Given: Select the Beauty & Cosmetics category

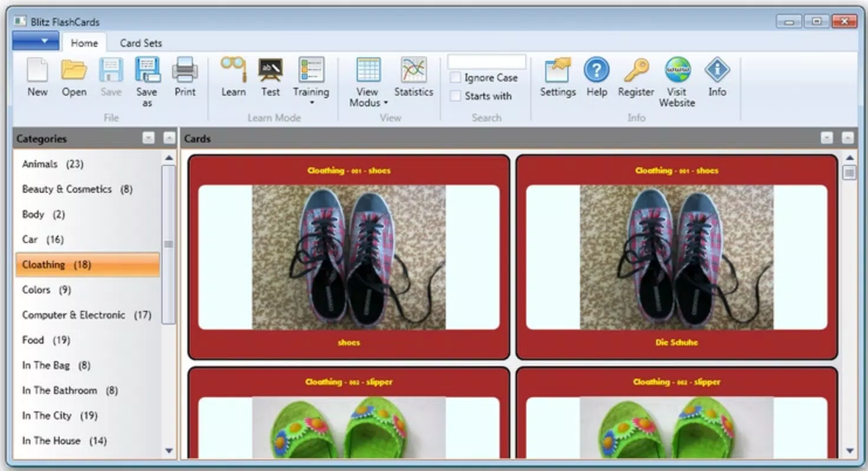Looking at the screenshot, I should (x=88, y=189).
